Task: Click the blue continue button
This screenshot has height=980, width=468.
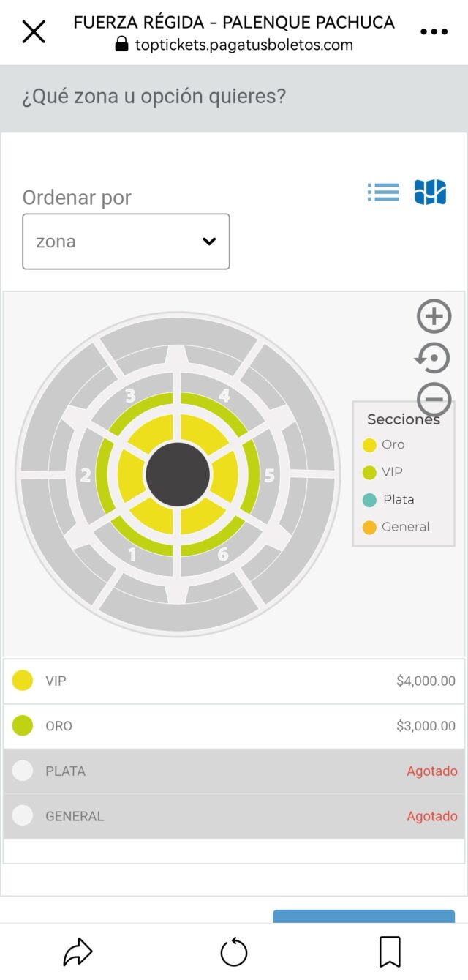Action: pos(363,916)
